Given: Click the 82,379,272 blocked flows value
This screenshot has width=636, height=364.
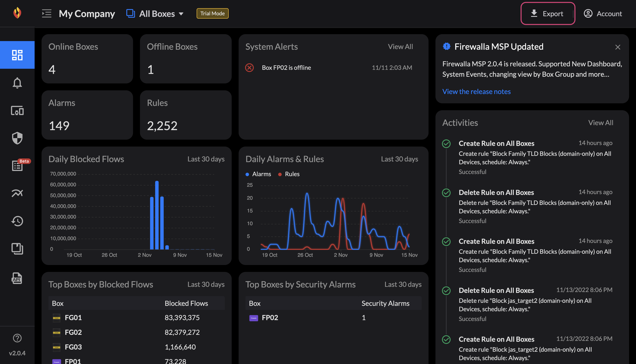Looking at the screenshot, I should point(182,332).
